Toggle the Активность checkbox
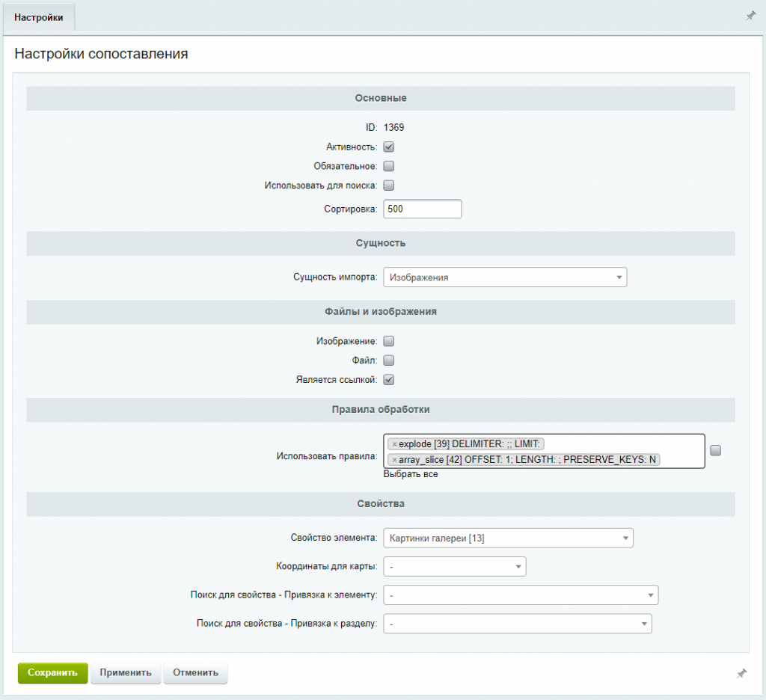 coord(389,147)
